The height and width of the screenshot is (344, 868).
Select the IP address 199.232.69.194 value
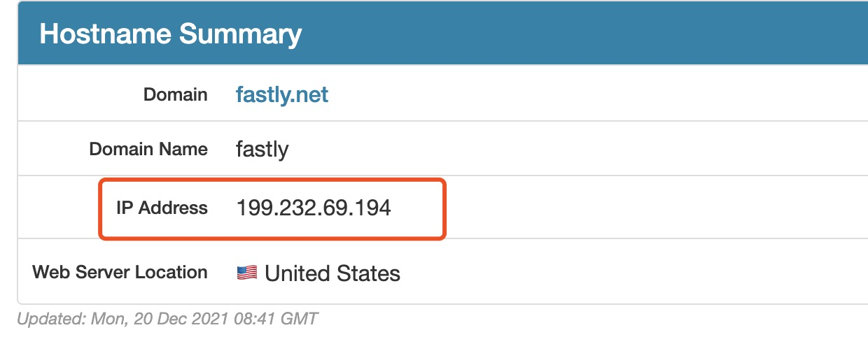314,208
